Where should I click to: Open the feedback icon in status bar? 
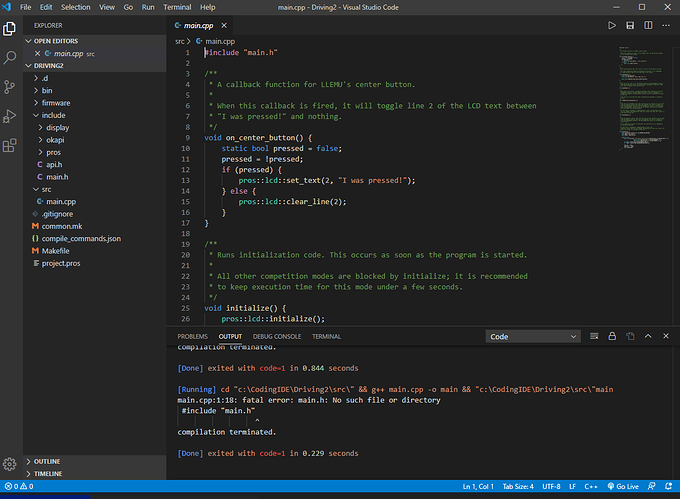[651, 486]
